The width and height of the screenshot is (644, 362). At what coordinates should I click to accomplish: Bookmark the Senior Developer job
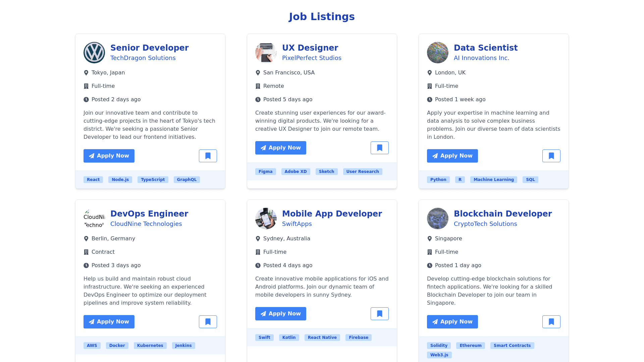click(x=208, y=156)
